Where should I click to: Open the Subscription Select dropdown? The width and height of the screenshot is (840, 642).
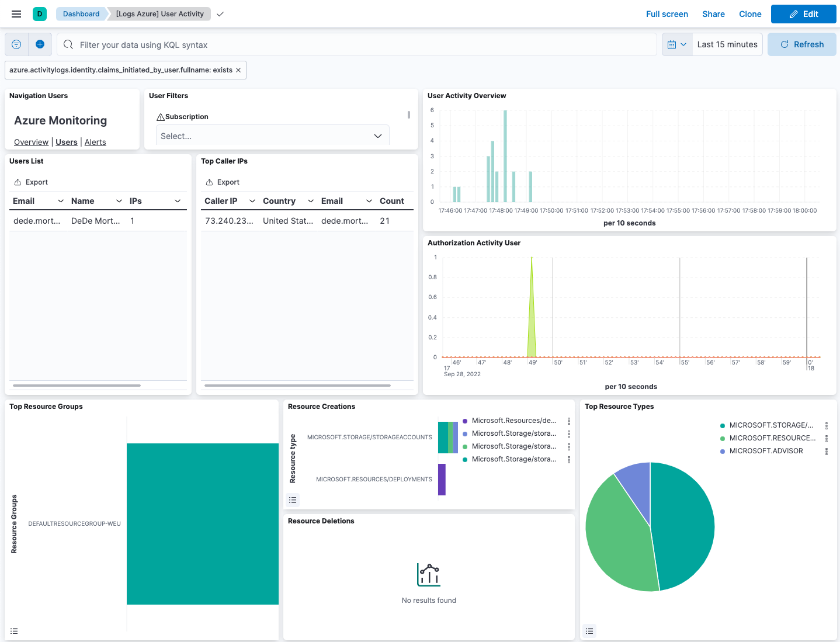(272, 135)
